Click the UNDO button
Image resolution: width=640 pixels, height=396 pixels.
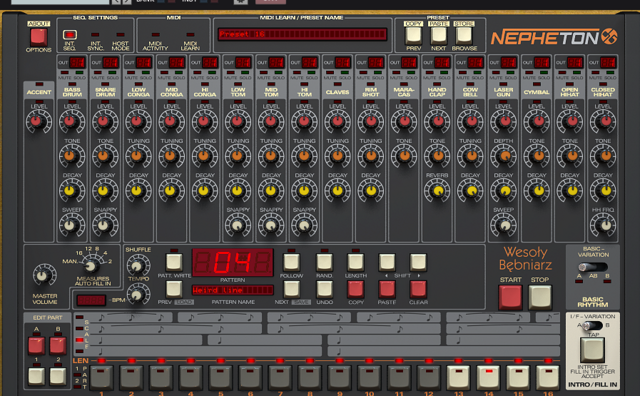click(x=324, y=289)
